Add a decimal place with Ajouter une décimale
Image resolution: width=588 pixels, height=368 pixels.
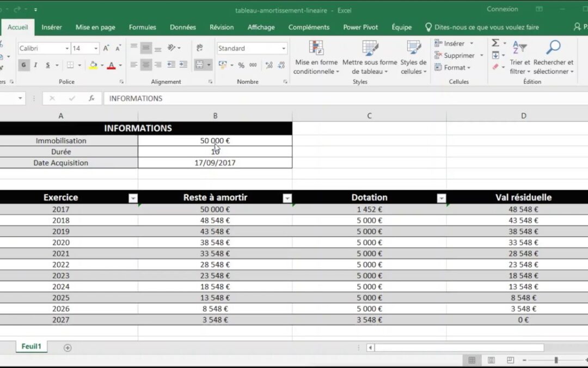point(269,65)
